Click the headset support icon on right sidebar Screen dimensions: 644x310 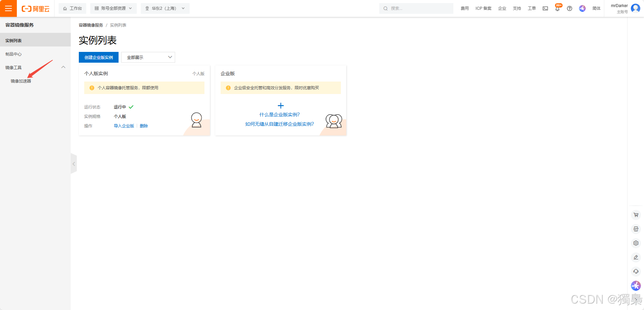coord(636,272)
